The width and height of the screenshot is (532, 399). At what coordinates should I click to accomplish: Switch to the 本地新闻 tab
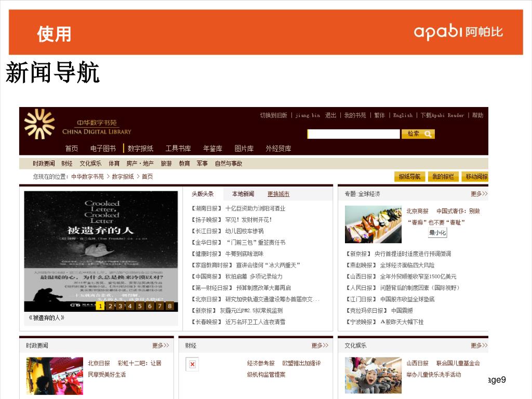[x=243, y=194]
